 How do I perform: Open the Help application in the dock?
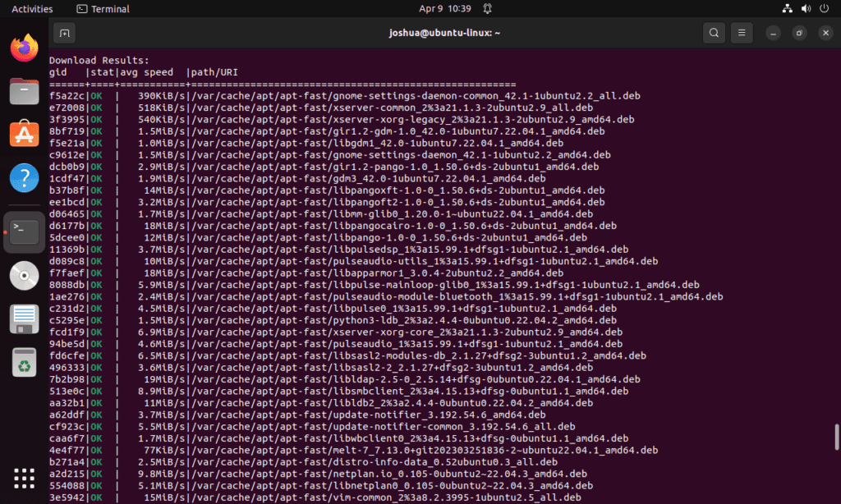tap(24, 177)
